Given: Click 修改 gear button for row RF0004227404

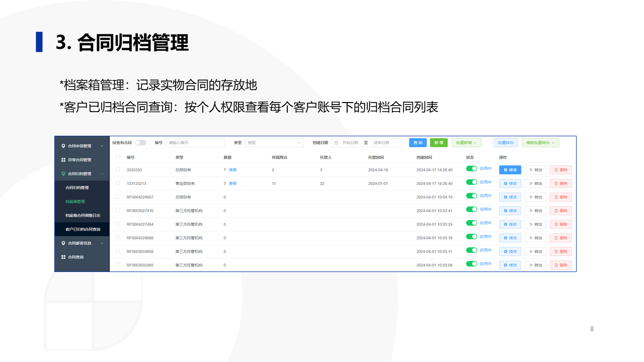Looking at the screenshot, I should [x=510, y=224].
